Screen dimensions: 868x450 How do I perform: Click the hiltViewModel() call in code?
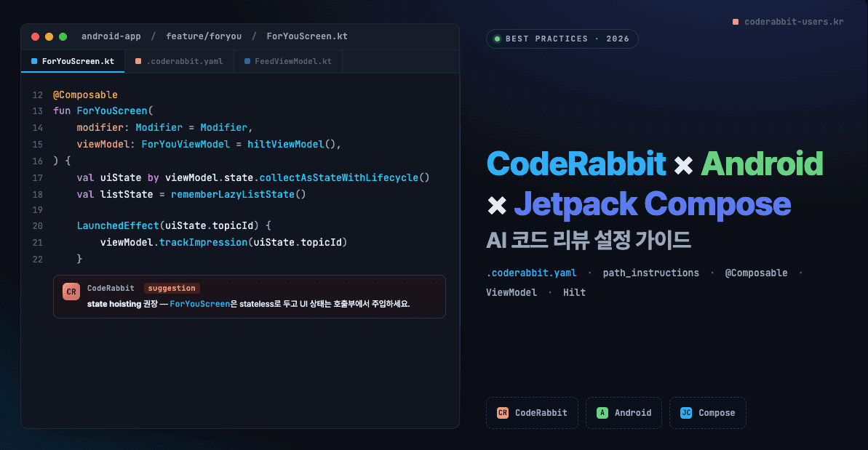coord(291,144)
